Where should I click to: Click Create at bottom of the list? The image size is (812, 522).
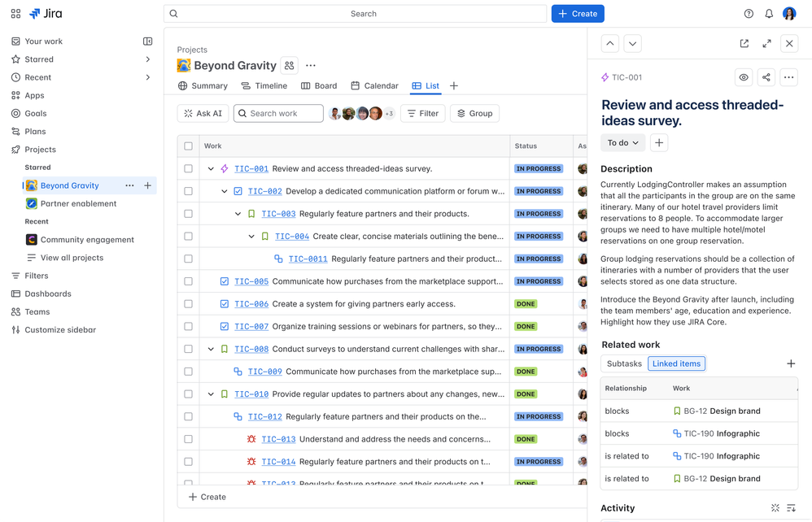pos(207,497)
